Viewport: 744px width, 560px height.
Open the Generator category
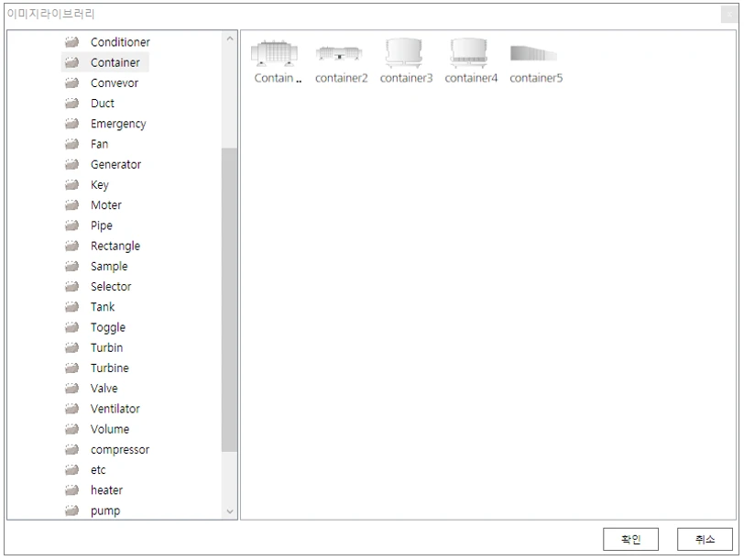115,164
